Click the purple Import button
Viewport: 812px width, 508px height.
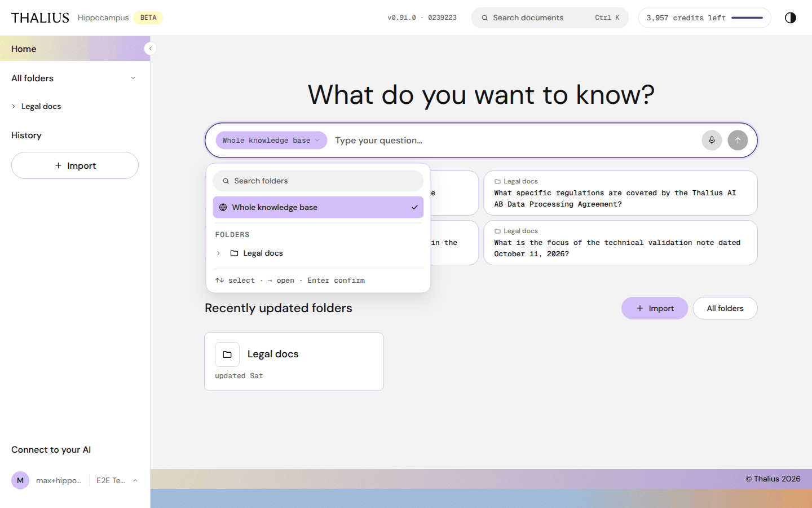click(x=655, y=308)
